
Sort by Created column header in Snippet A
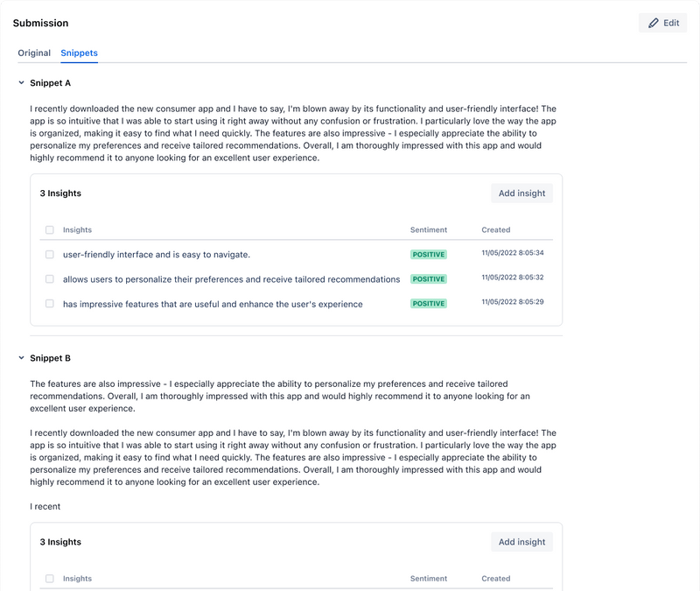tap(495, 230)
